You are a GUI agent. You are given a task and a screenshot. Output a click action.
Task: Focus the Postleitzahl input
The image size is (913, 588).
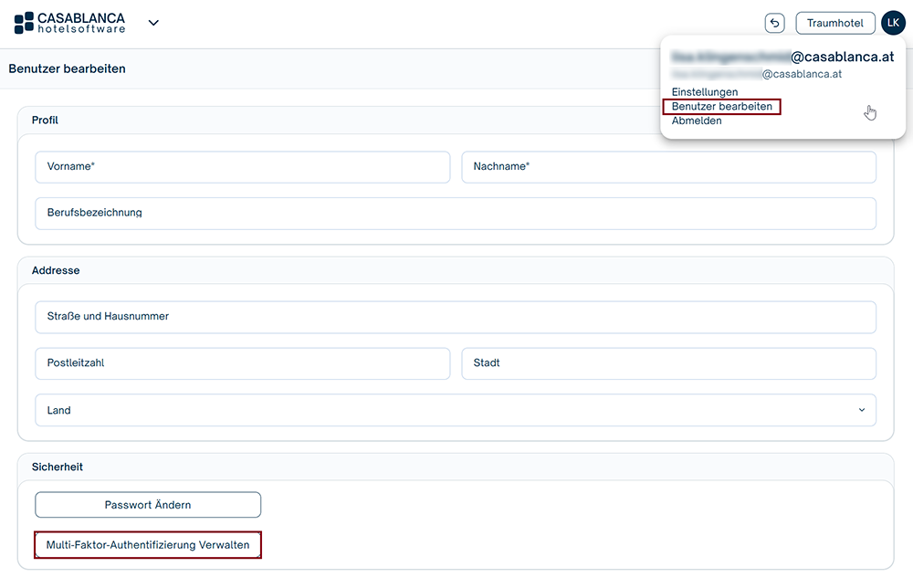point(242,363)
